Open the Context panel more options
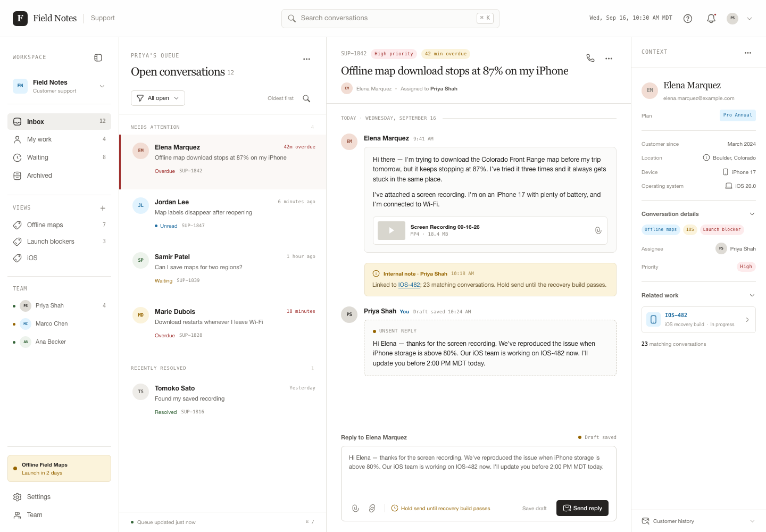Screen dimensions: 766x532 click(x=748, y=53)
